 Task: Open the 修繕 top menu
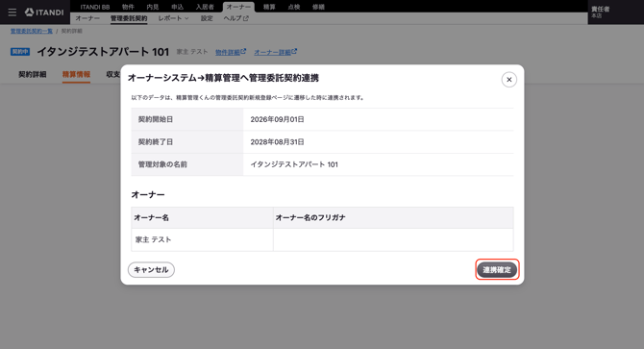pyautogui.click(x=318, y=7)
